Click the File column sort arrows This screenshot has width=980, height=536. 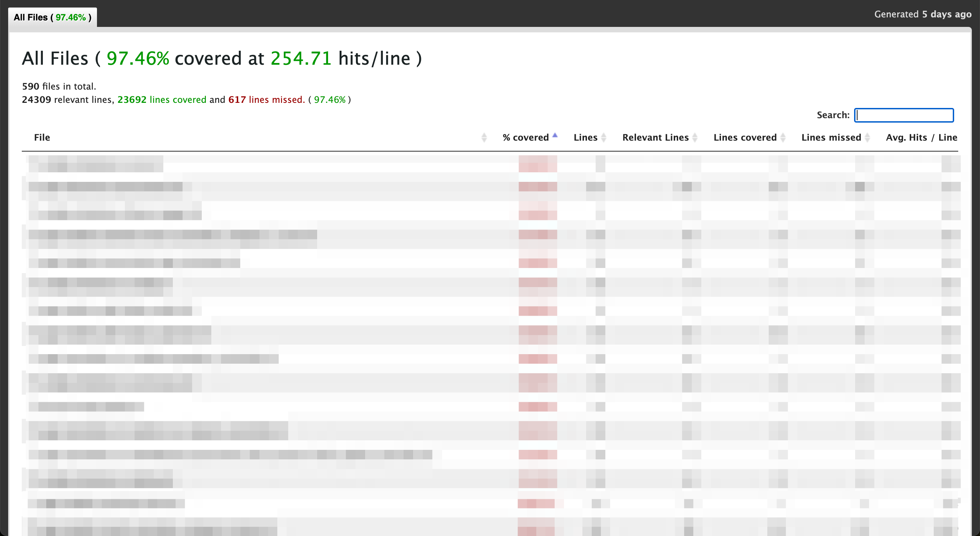[x=484, y=138]
